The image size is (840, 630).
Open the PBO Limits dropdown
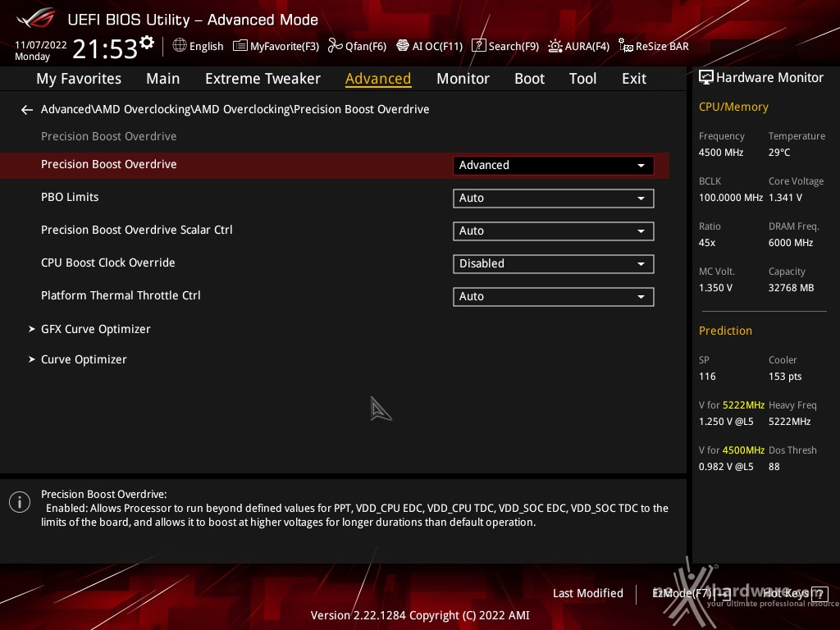[x=554, y=199]
